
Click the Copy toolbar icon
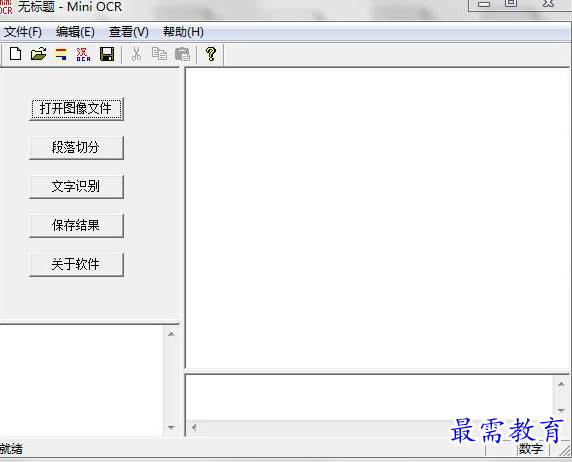159,54
